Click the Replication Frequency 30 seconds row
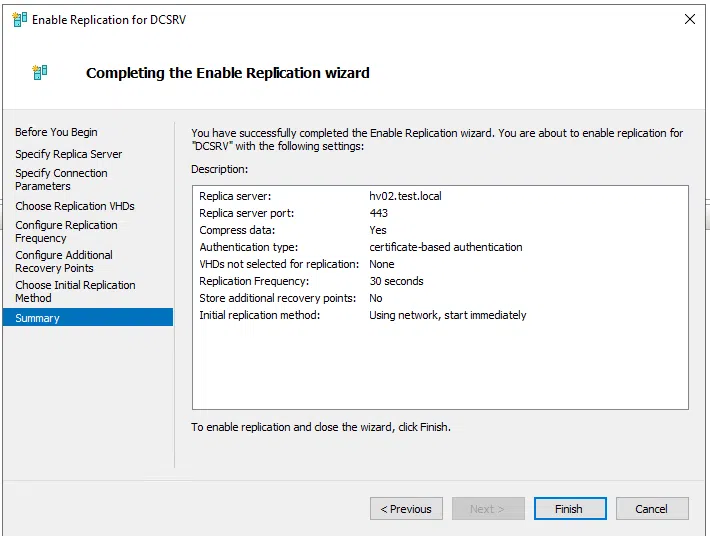Image resolution: width=710 pixels, height=536 pixels. click(396, 281)
